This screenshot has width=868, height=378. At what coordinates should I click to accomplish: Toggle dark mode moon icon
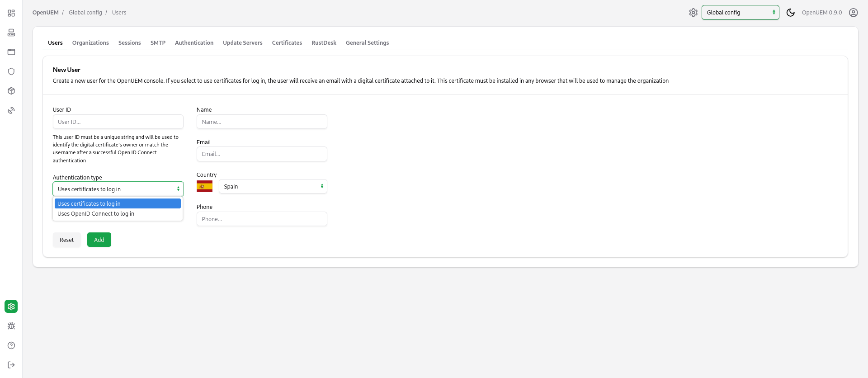[790, 13]
